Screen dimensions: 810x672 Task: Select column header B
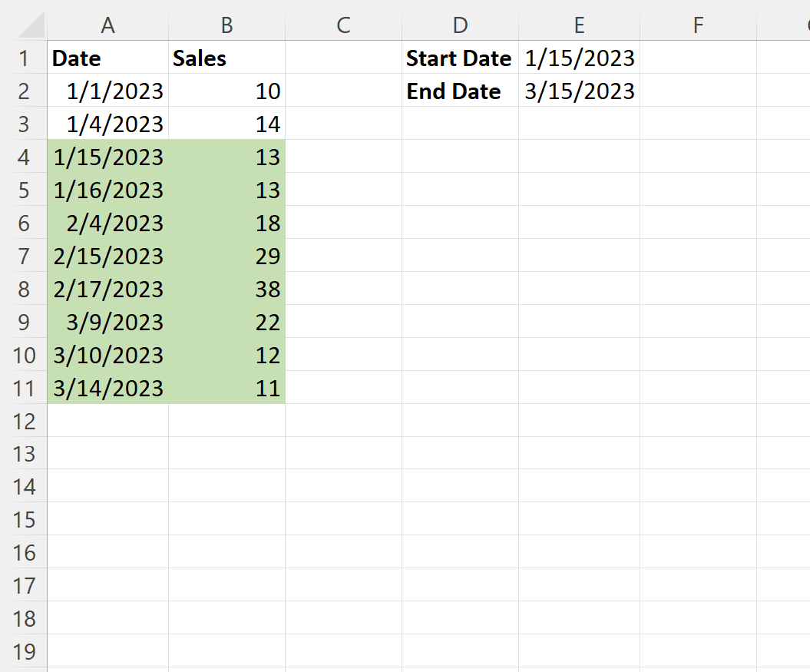click(x=226, y=25)
